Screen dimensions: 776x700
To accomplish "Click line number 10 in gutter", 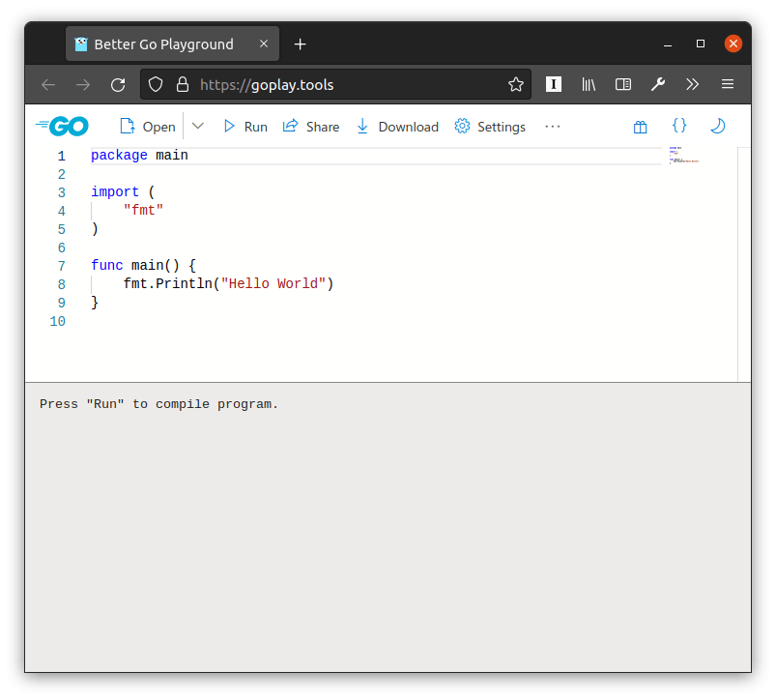I will pos(57,321).
